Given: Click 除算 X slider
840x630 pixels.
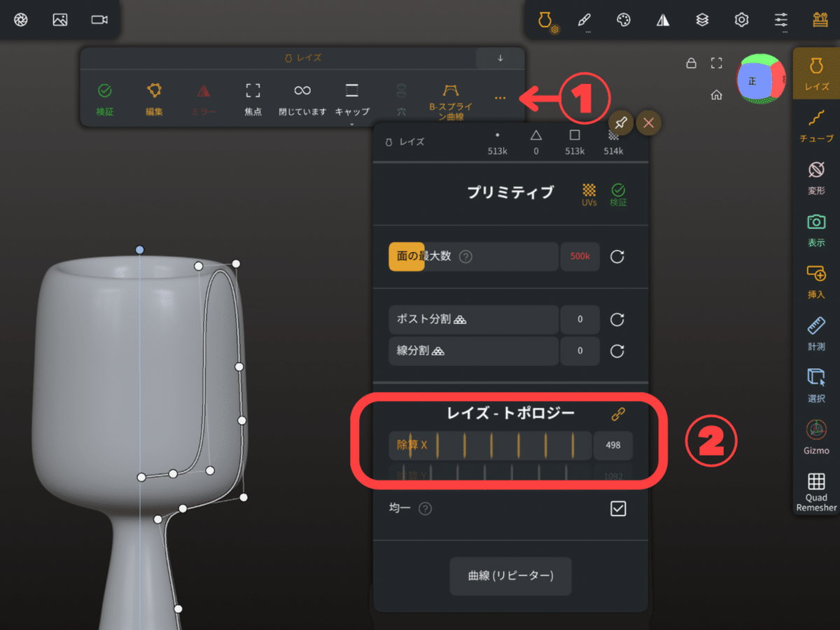Looking at the screenshot, I should (x=490, y=445).
